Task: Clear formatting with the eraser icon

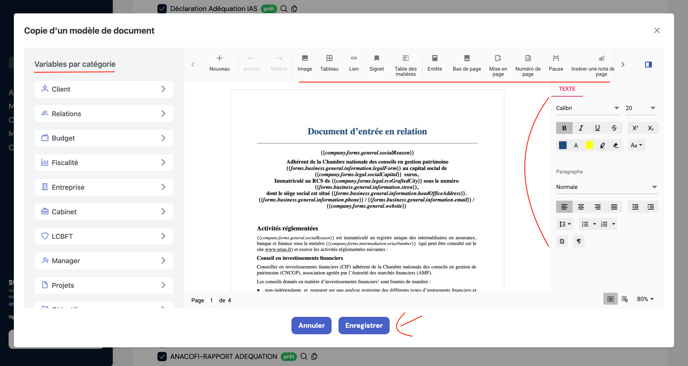Action: pyautogui.click(x=616, y=145)
